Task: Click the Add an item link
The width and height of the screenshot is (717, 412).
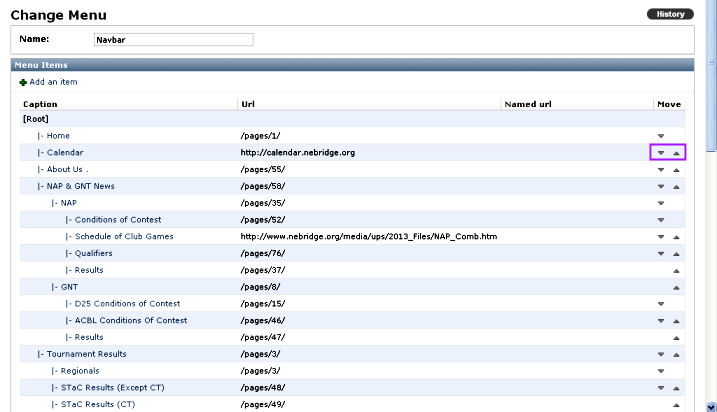Action: [x=53, y=82]
